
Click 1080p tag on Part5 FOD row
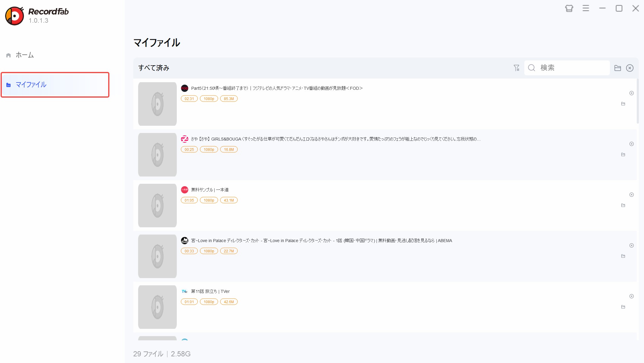coord(209,99)
